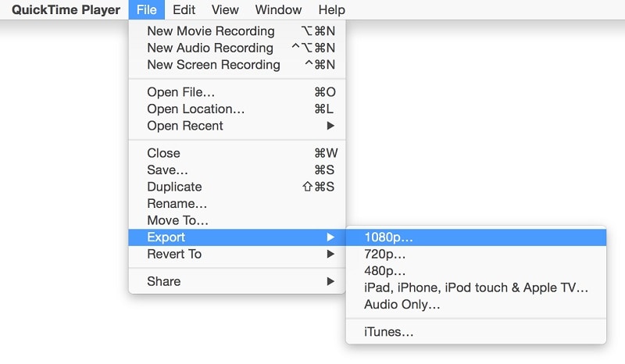The height and width of the screenshot is (364, 625).
Task: Open the Window menu in menu bar
Action: click(278, 10)
